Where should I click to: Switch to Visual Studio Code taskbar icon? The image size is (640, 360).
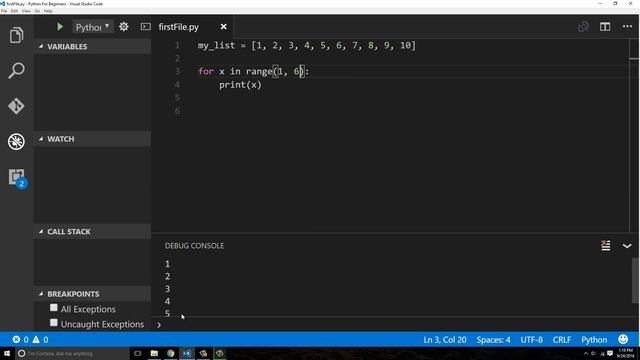(x=187, y=353)
